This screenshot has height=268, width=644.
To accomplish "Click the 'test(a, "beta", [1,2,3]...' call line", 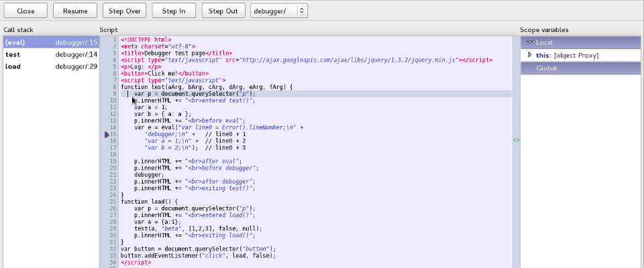I will coord(198,228).
